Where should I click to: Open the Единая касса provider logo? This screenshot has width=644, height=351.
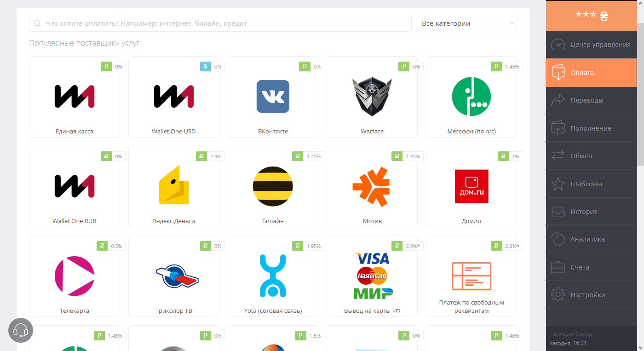pyautogui.click(x=75, y=97)
